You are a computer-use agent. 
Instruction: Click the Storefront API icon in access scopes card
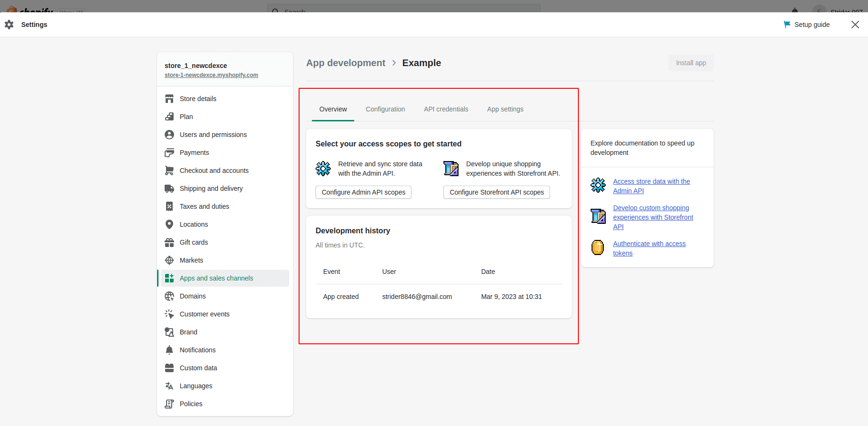pyautogui.click(x=451, y=169)
